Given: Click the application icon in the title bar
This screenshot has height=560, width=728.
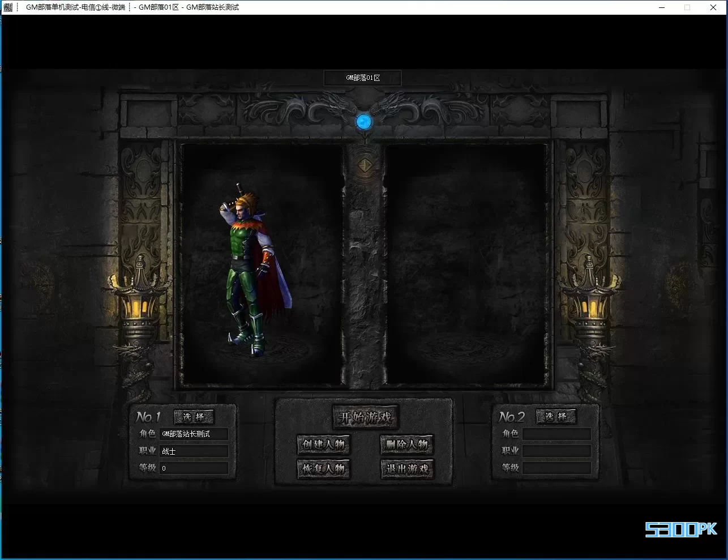Looking at the screenshot, I should [8, 7].
